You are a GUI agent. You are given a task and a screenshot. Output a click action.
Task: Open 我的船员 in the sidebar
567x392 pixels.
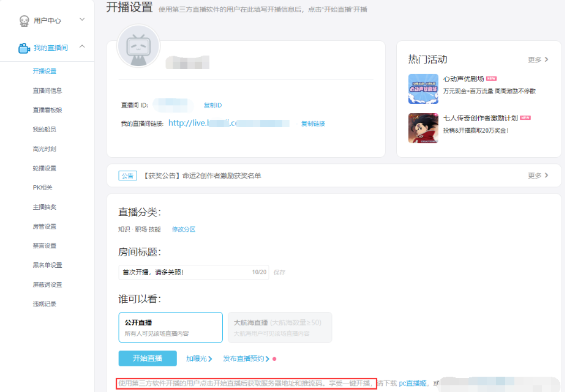45,130
